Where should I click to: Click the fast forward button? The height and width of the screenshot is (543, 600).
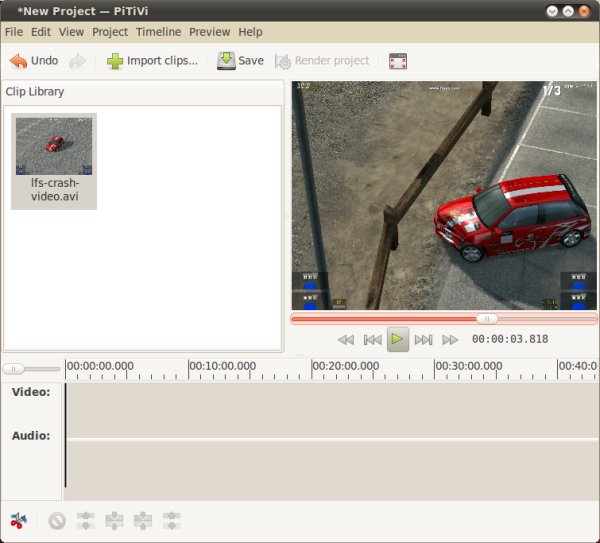pyautogui.click(x=450, y=340)
